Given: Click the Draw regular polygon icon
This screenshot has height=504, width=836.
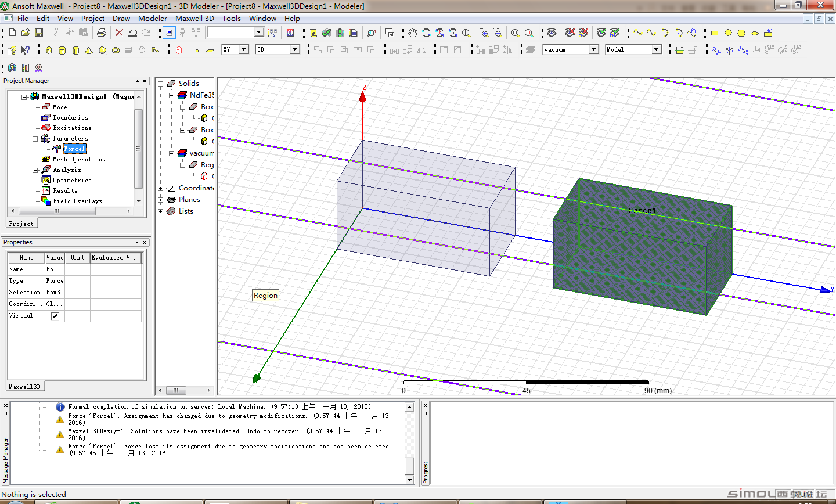Looking at the screenshot, I should pyautogui.click(x=741, y=33).
